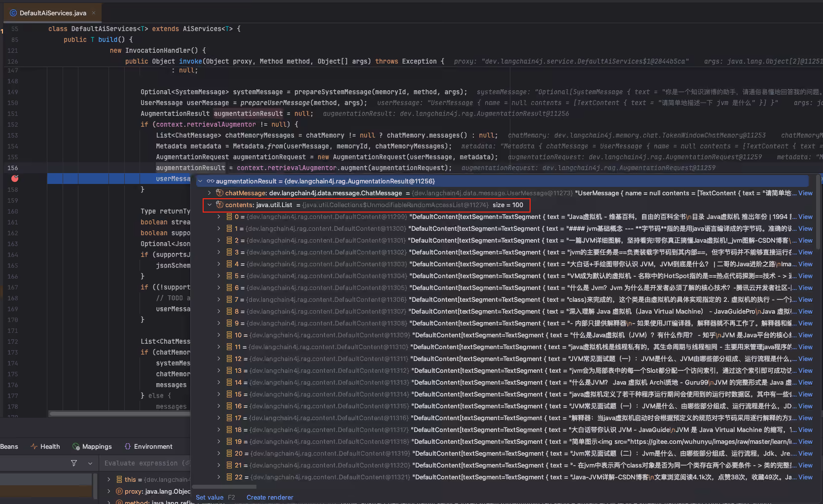Click the list icon of element 8
The image size is (823, 504).
[x=229, y=311]
